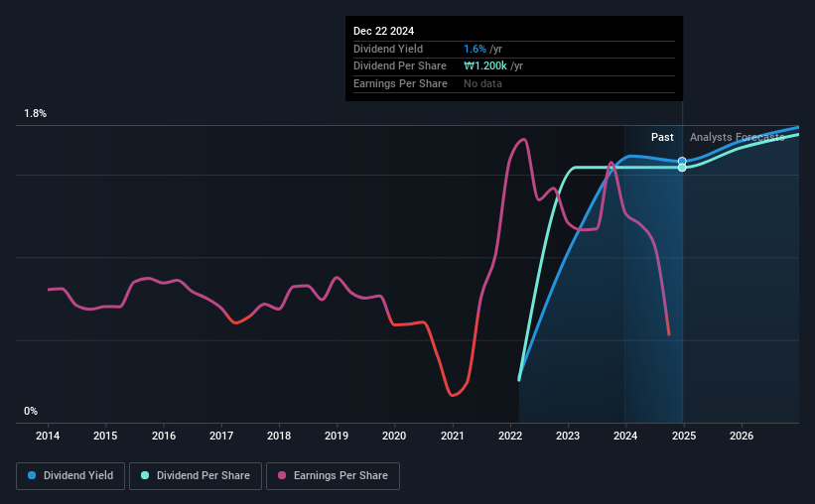This screenshot has width=815, height=504.
Task: Select the 2017 label on the x-axis
Action: pyautogui.click(x=221, y=436)
